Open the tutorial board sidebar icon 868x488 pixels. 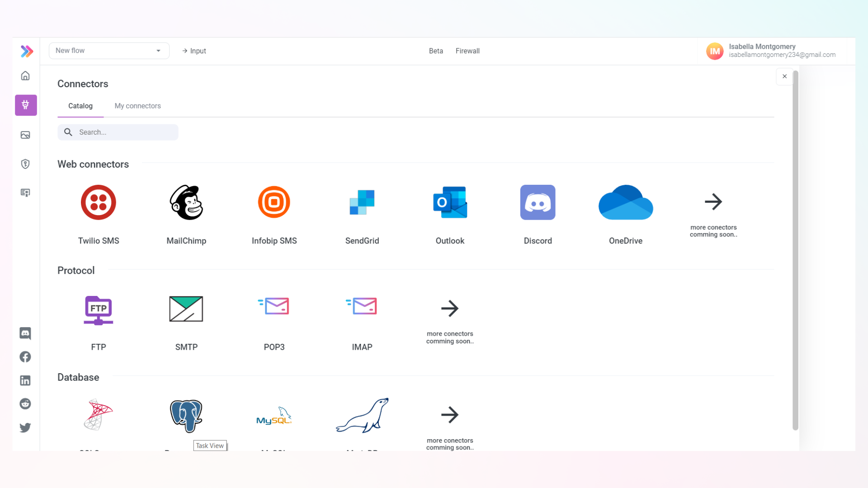click(25, 193)
